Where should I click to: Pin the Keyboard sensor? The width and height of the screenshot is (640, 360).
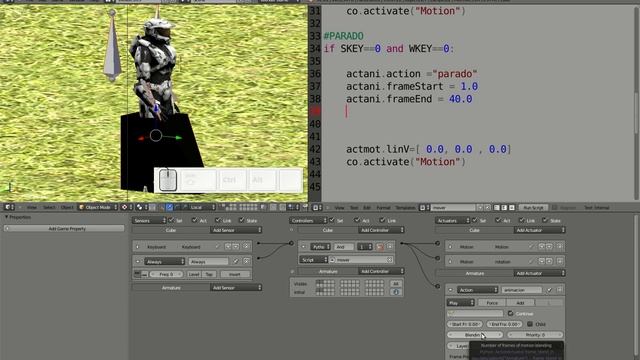[x=218, y=247]
